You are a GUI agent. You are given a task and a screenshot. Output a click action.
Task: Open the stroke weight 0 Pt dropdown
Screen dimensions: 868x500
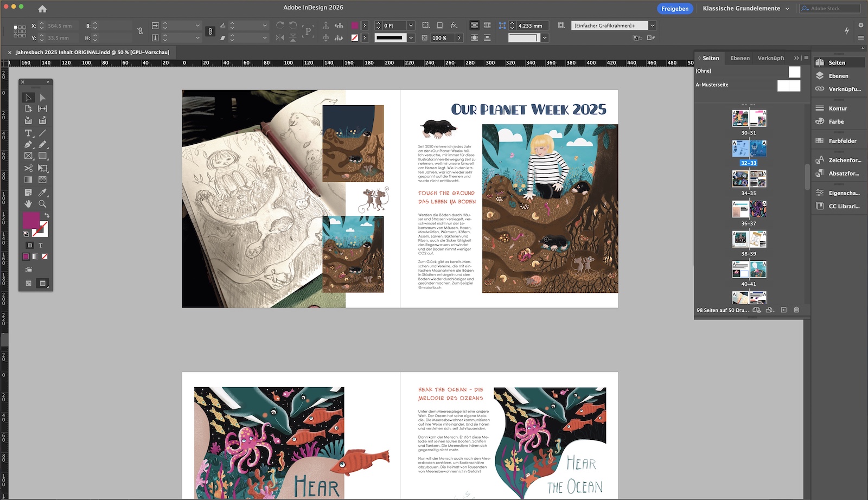(x=411, y=25)
